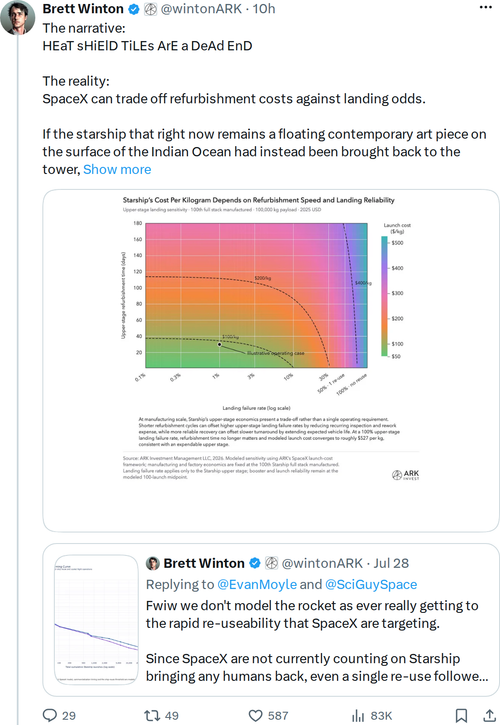Open the quoted post's chart thumbnail
Screen dimensions: 500x725
pyautogui.click(x=96, y=620)
